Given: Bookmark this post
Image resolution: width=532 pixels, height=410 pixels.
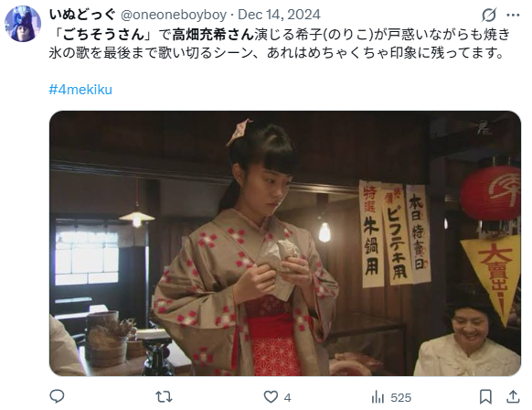Looking at the screenshot, I should point(485,397).
